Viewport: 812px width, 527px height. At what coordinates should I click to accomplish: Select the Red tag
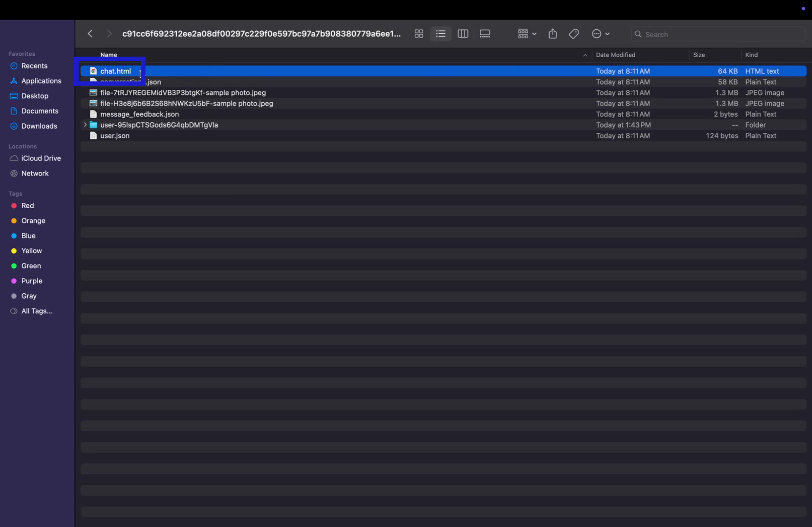(x=28, y=205)
